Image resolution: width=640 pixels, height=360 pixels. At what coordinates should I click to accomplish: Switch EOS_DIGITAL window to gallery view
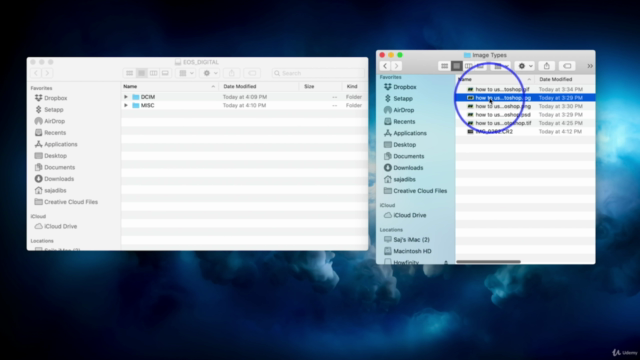165,73
